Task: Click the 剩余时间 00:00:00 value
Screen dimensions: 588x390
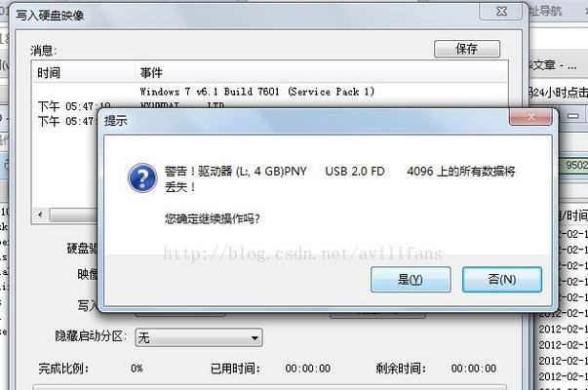Action: pyautogui.click(x=474, y=369)
